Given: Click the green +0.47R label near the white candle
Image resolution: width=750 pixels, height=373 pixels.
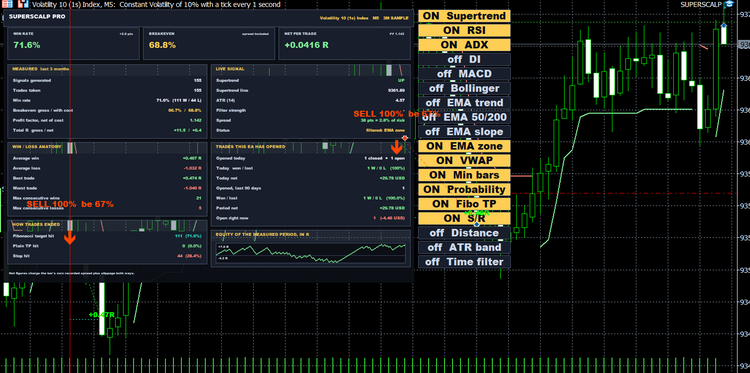Looking at the screenshot, I should click(x=101, y=315).
